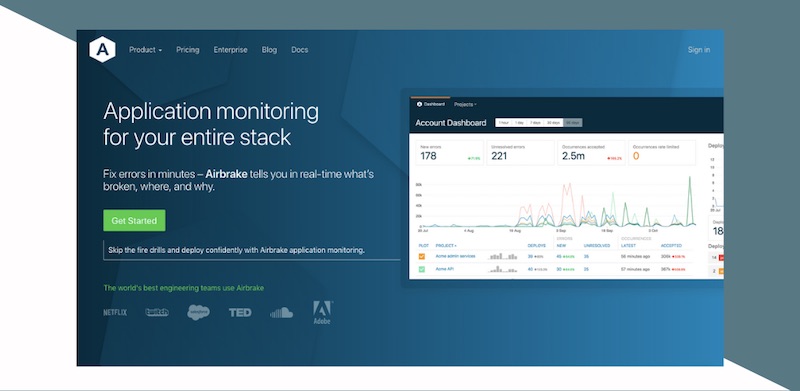800x391 pixels.
Task: Click the Dashboard tab icon in preview
Action: [x=419, y=104]
